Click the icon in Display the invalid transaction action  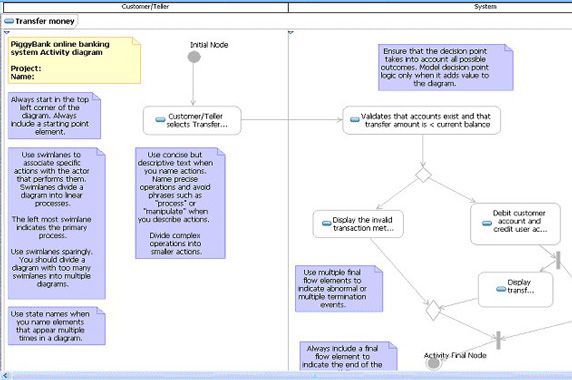click(x=326, y=224)
